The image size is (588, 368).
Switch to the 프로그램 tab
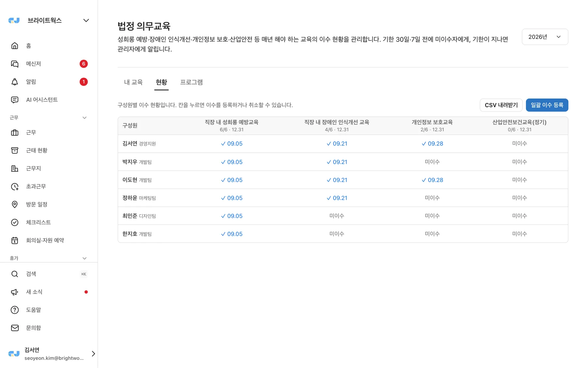pos(191,82)
